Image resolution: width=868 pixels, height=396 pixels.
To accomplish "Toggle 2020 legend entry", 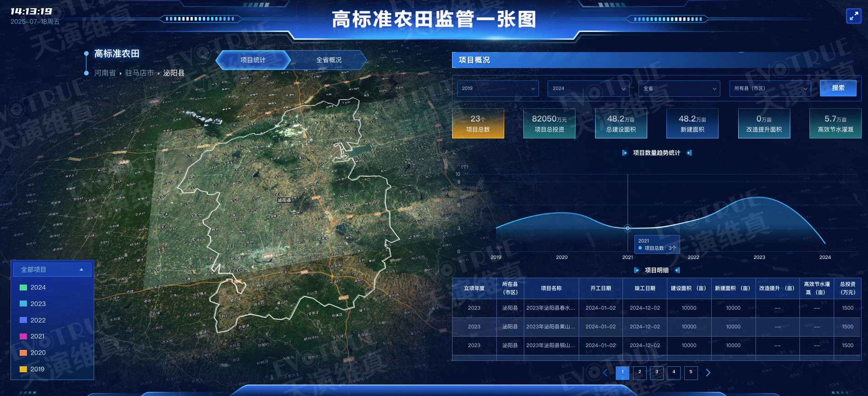I will click(33, 353).
